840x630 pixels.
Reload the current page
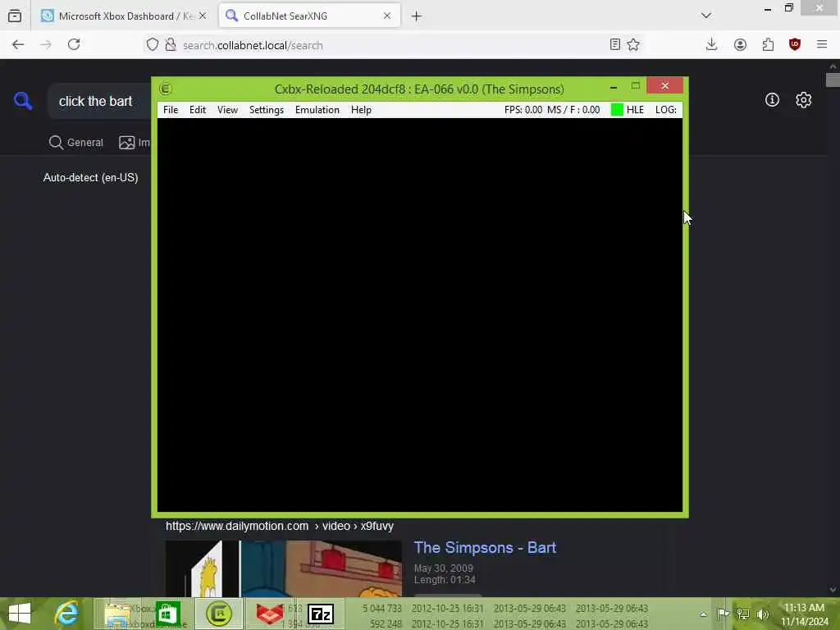pyautogui.click(x=74, y=44)
